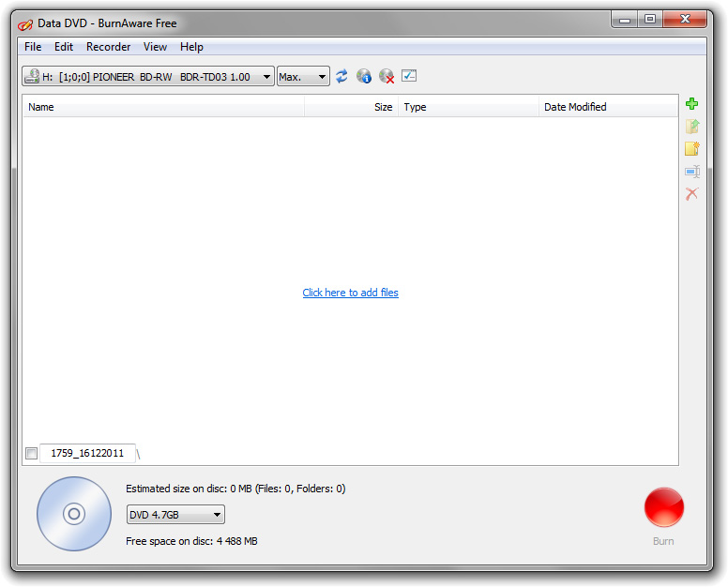Open the Max. speed dropdown
Screen dimensions: 728x587
[303, 76]
